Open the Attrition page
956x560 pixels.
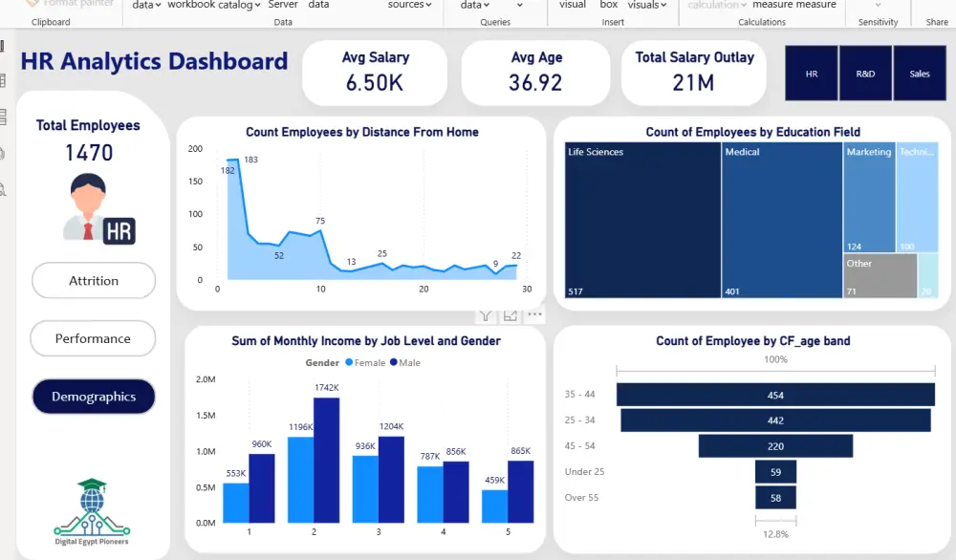94,280
